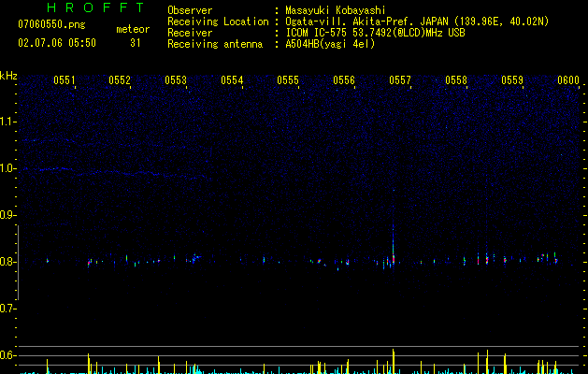
Task: Click the faint drifting trace near 1.0 kHz
Action: pyautogui.click(x=112, y=171)
